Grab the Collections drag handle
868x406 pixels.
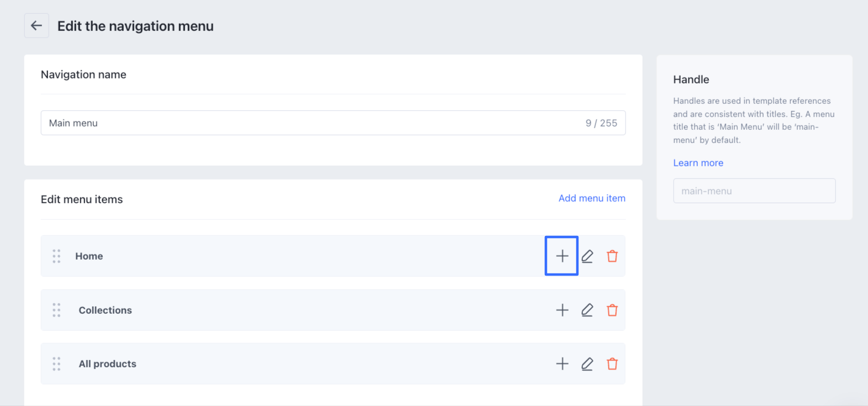(56, 310)
